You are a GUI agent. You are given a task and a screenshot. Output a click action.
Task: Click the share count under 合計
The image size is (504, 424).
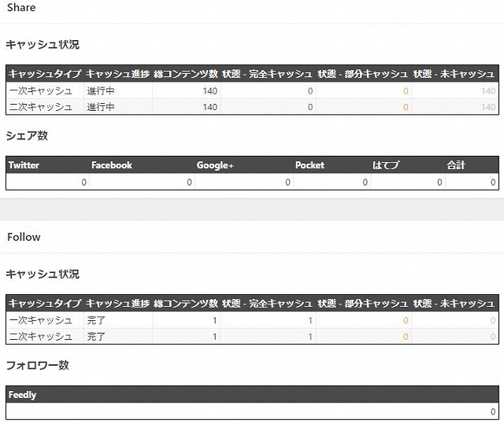pos(493,183)
